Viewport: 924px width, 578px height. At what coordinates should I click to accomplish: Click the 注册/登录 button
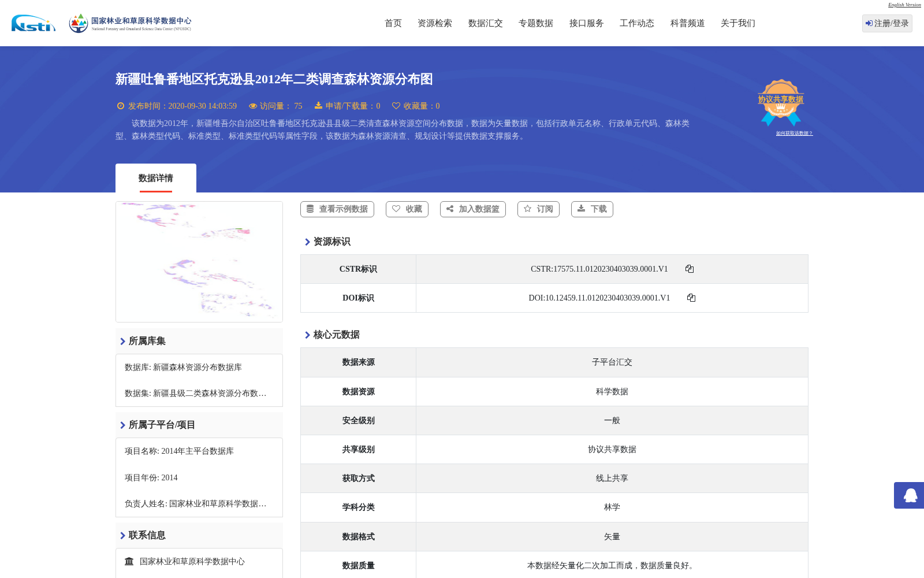(887, 23)
